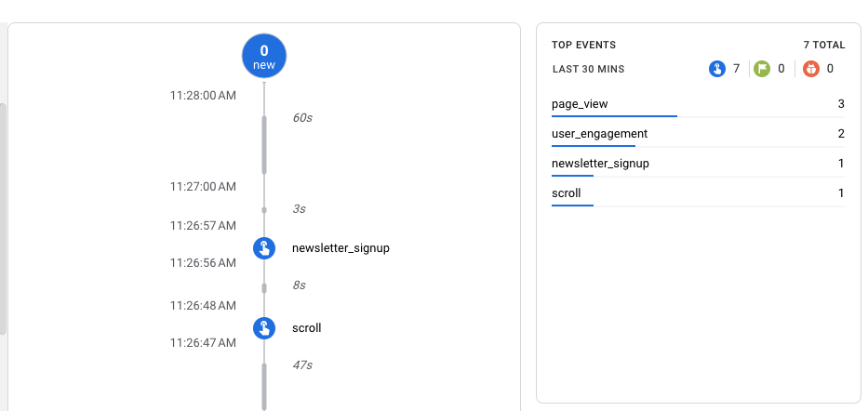
Task: Click the 11:28:00 AM timestamp
Action: point(203,95)
